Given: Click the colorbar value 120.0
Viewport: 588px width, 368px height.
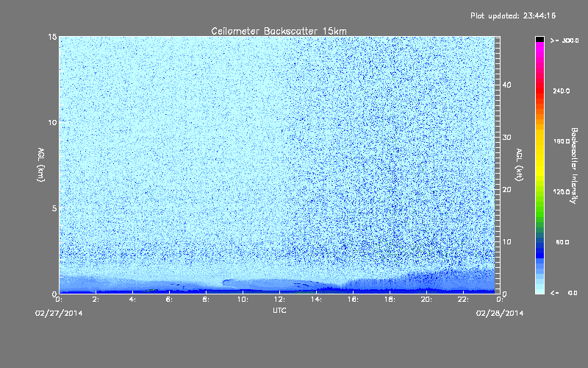Looking at the screenshot, I should click(562, 192).
